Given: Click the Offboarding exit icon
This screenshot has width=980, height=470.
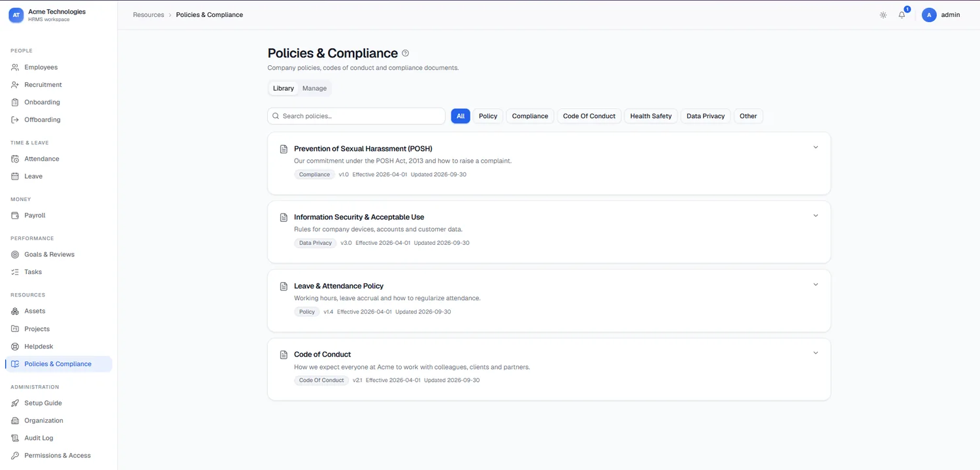Looking at the screenshot, I should pos(15,119).
